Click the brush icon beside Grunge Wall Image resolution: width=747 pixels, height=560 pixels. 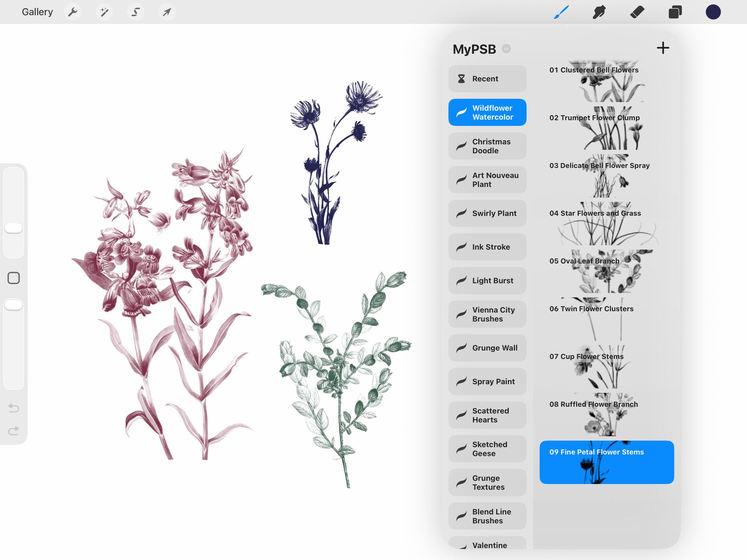pos(461,348)
